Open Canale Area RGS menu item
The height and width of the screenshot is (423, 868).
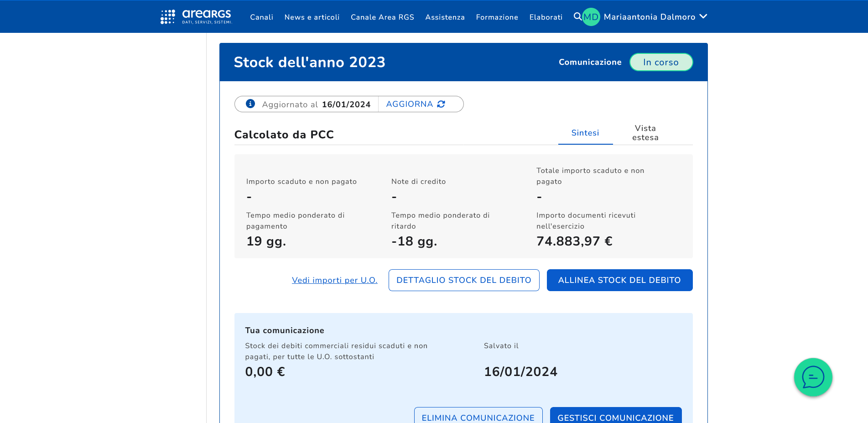pyautogui.click(x=382, y=17)
